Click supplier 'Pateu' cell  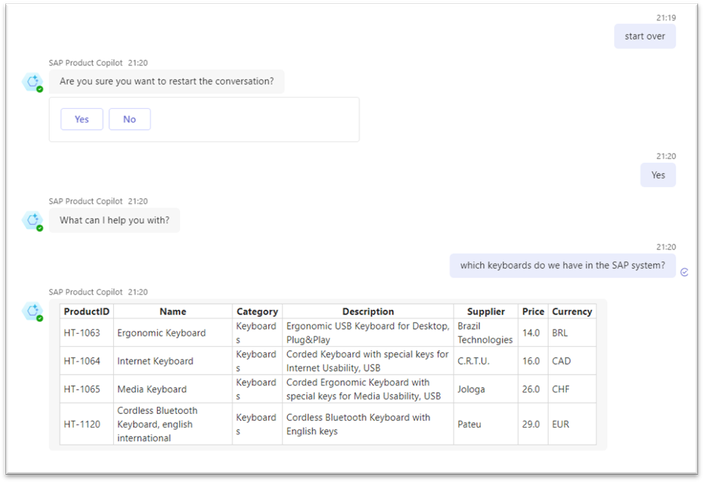486,424
